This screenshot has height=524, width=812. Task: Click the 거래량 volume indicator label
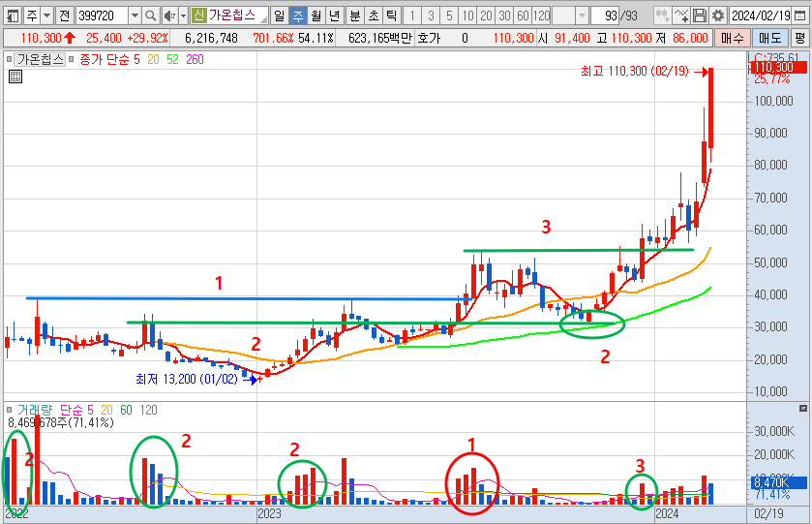(35, 410)
